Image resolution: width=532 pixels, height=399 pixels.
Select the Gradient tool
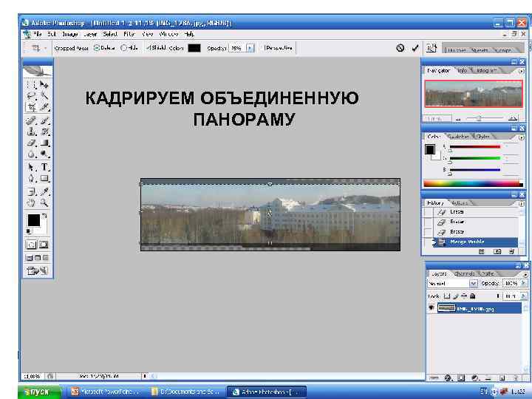tap(44, 143)
